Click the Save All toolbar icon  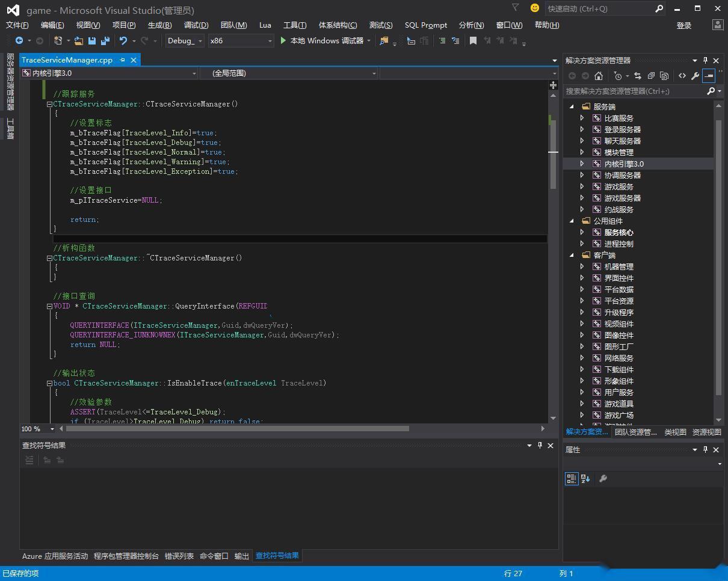point(105,41)
